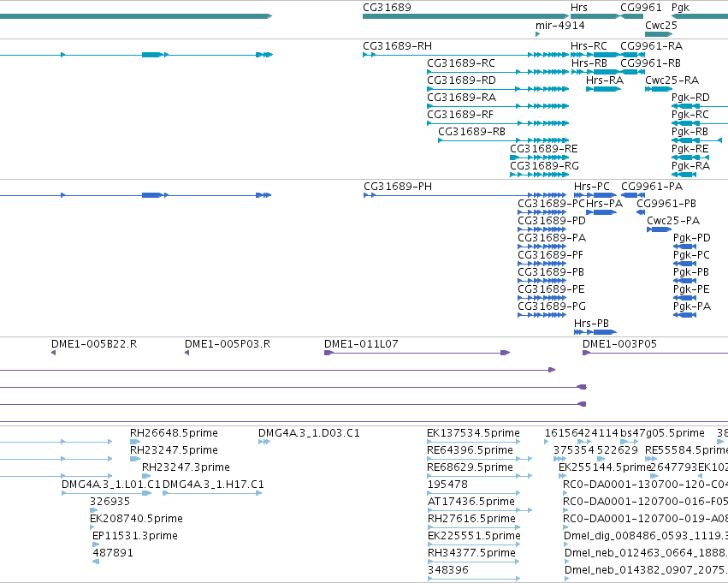Viewport: 728px width, 583px height.
Task: Click EST EK208740.5prime
Action: 137,520
